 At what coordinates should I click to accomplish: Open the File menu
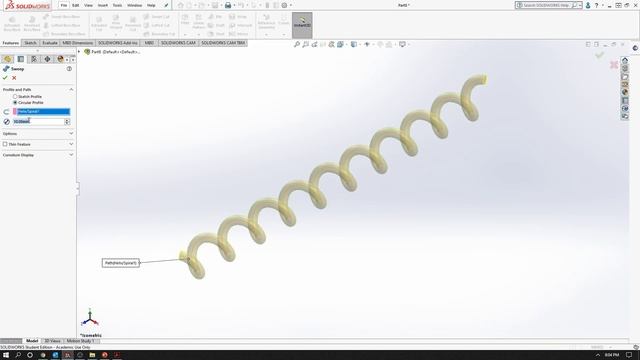tap(64, 5)
